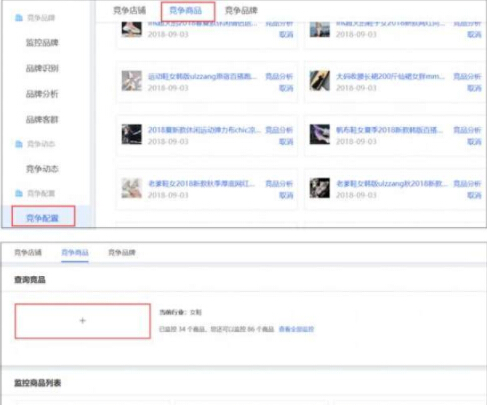This screenshot has height=405, width=487.
Task: Go to 品牌分析 in the sidebar
Action: click(x=42, y=94)
